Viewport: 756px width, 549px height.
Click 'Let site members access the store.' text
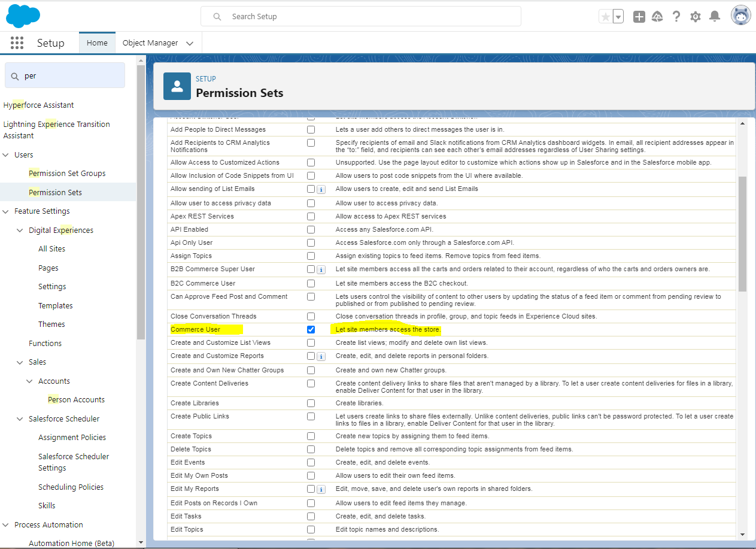pos(388,329)
